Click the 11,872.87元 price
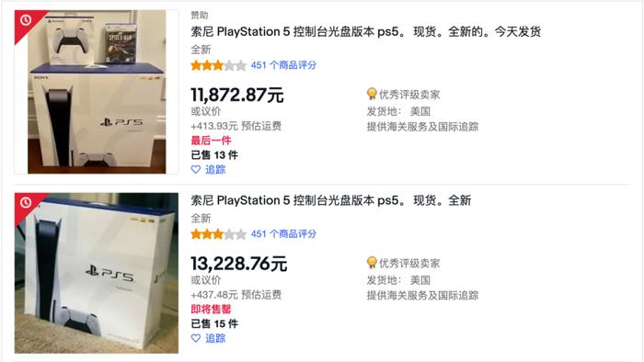The height and width of the screenshot is (362, 644). pos(237,96)
